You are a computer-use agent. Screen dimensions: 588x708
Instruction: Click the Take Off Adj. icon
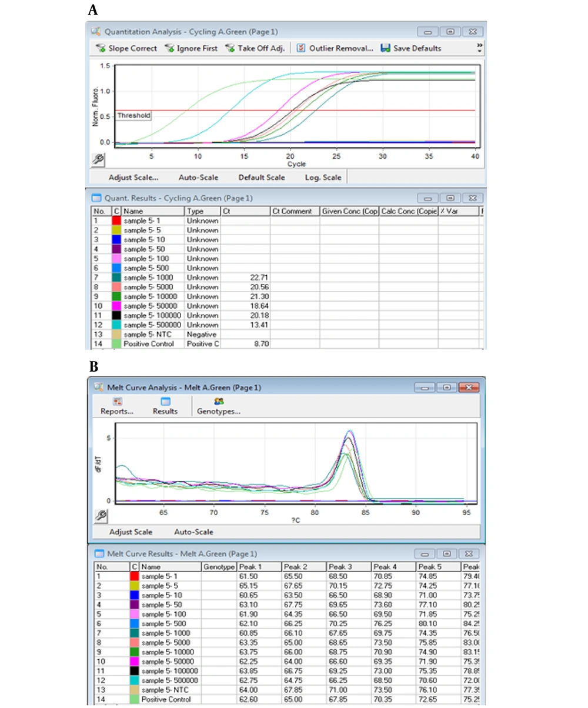click(230, 48)
